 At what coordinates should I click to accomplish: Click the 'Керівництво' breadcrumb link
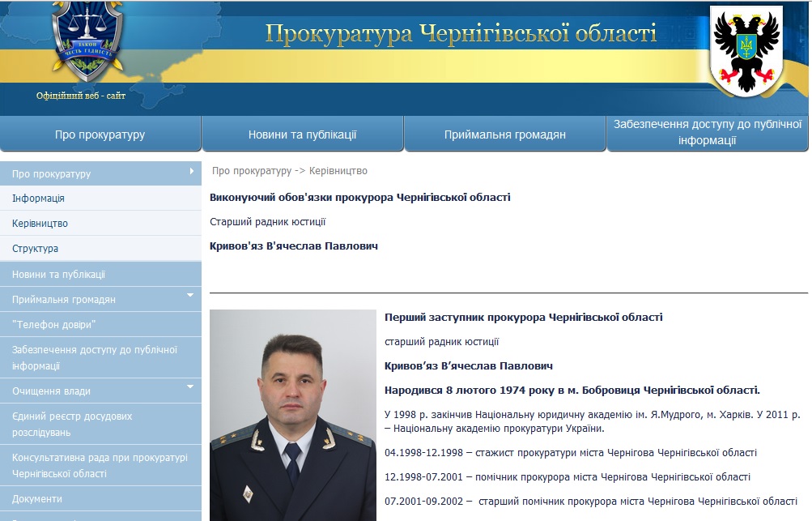338,170
